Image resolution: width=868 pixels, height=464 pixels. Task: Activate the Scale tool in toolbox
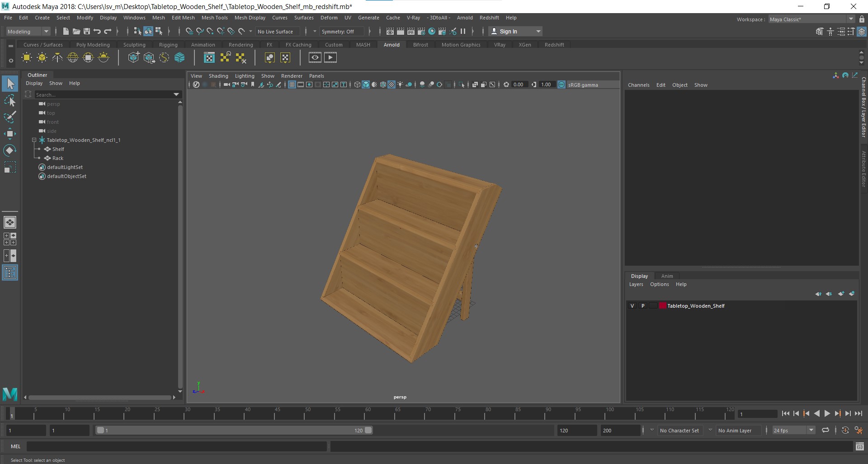click(x=10, y=167)
